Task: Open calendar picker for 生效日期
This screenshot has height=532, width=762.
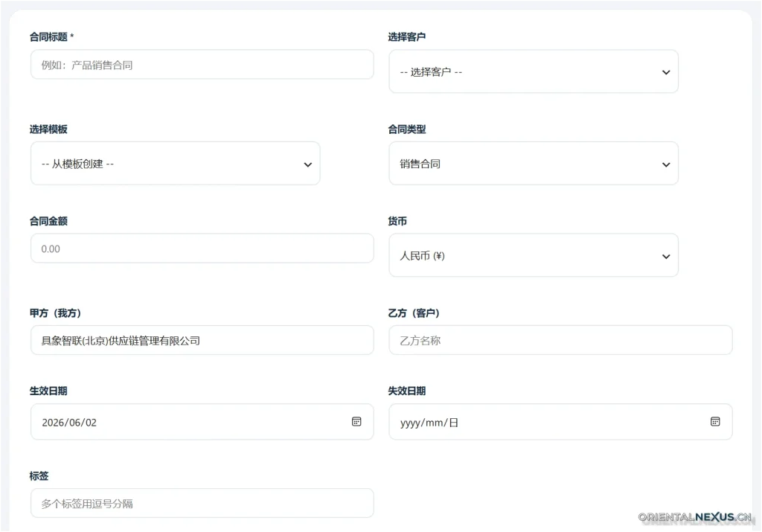Action: pyautogui.click(x=356, y=422)
